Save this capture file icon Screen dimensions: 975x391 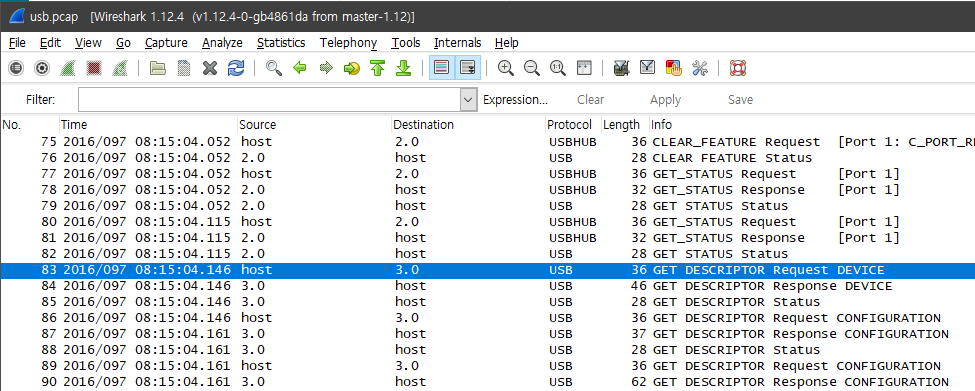coord(184,68)
